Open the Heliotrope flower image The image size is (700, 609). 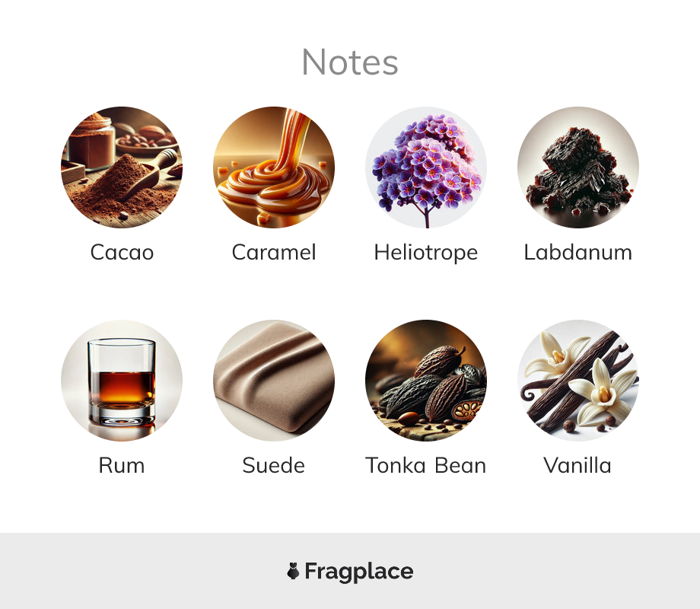[426, 167]
